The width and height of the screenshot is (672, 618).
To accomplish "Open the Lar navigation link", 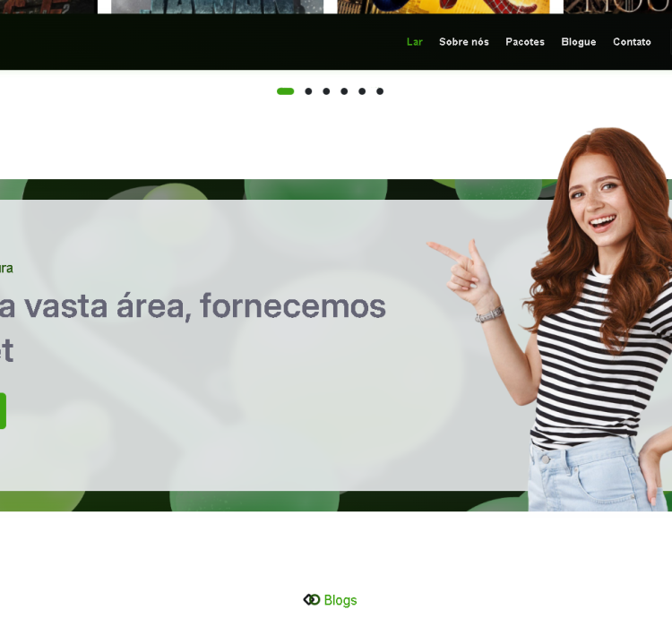I will click(414, 42).
